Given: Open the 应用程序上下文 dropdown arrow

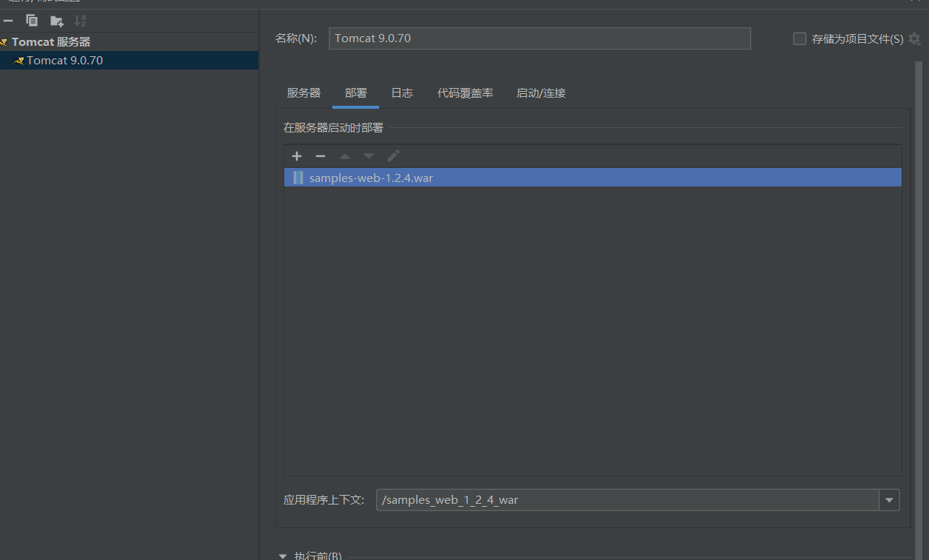Looking at the screenshot, I should [889, 500].
